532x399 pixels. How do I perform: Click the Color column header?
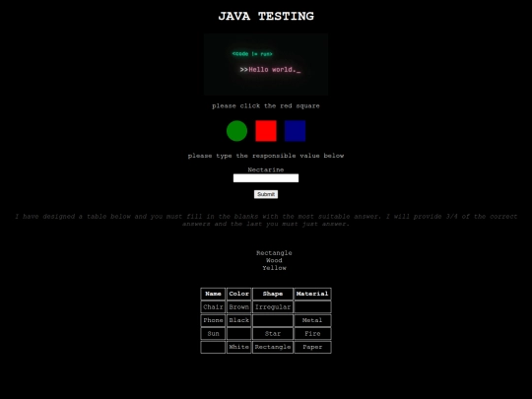(x=238, y=294)
